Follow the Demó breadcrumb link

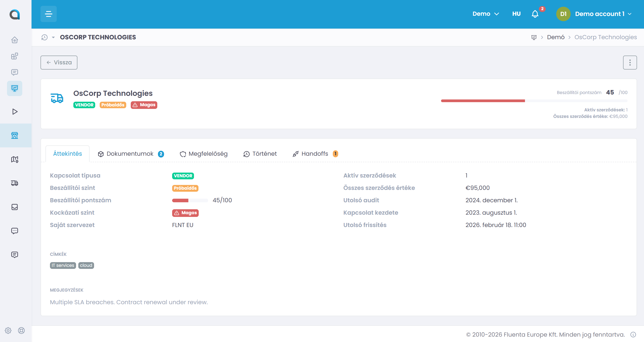tap(556, 37)
